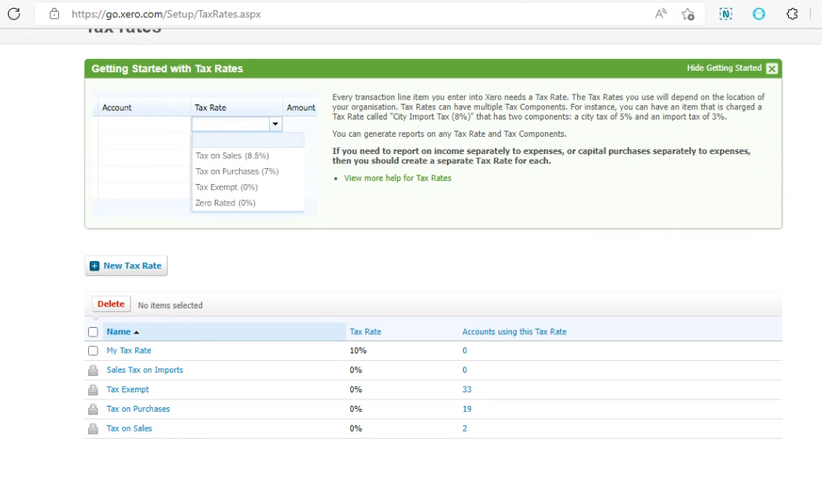822x504 pixels.
Task: Click lock icon beside Tax on Sales
Action: point(93,429)
